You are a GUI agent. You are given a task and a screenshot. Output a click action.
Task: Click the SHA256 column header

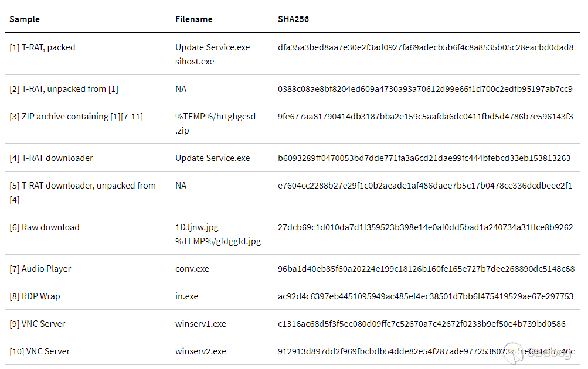pyautogui.click(x=293, y=19)
